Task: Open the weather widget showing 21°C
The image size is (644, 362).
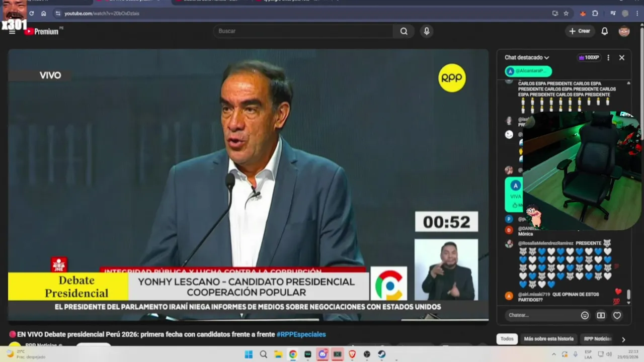Action: click(x=25, y=354)
